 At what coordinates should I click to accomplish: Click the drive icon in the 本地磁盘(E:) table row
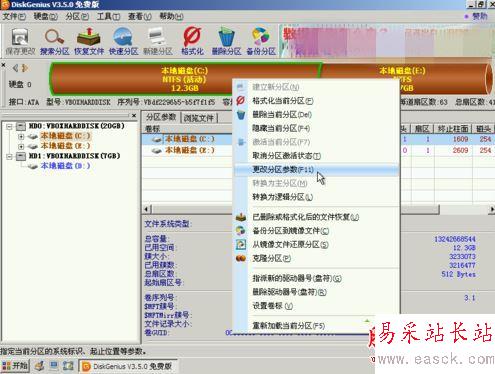157,151
